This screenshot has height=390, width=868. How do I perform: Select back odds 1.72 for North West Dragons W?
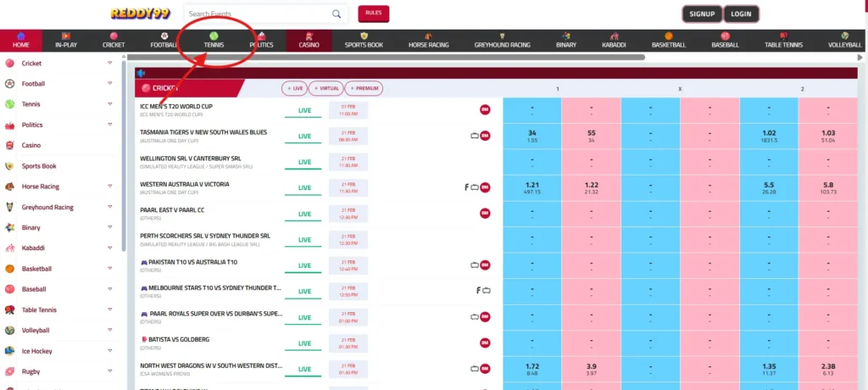(x=532, y=369)
